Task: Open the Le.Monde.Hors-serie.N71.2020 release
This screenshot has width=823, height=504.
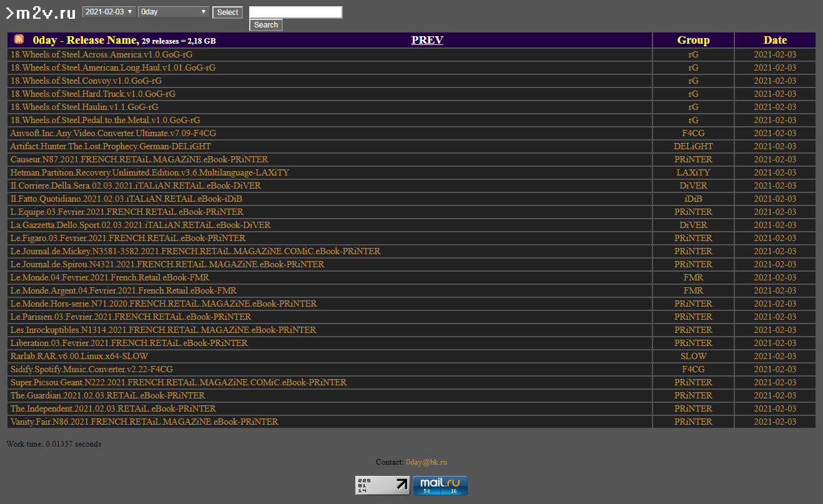Action: [x=164, y=304]
